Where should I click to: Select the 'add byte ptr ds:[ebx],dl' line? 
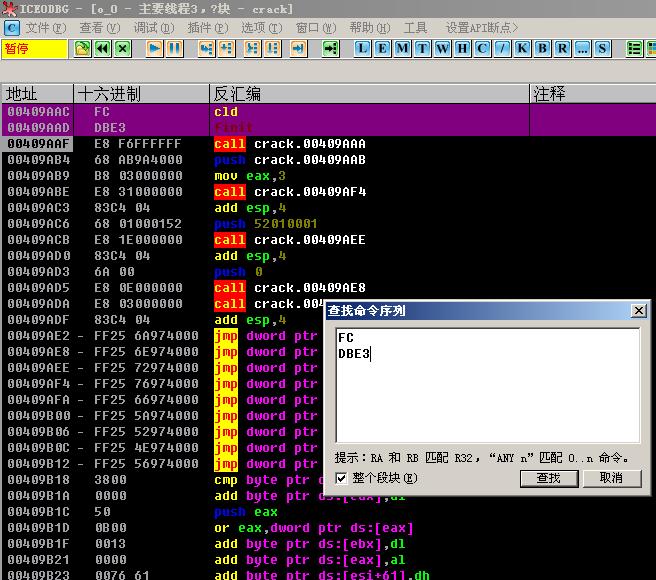pyautogui.click(x=310, y=544)
